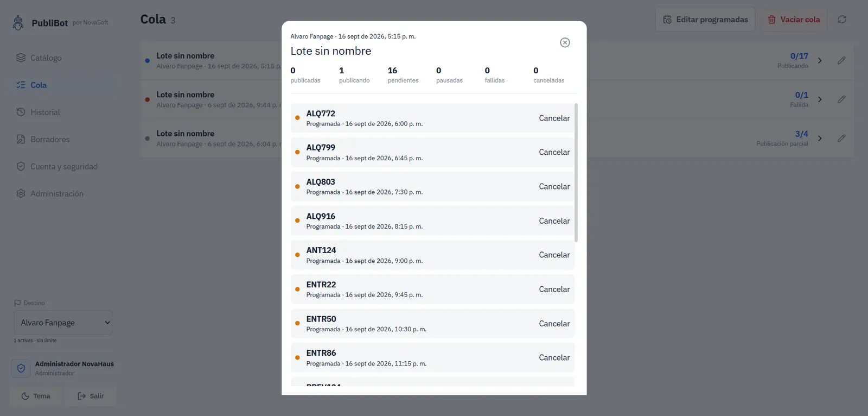Click the 0 canceladas counter

coord(549,75)
